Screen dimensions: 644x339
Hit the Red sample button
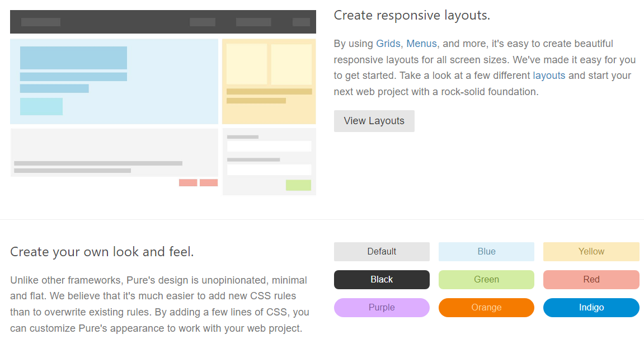pos(591,280)
